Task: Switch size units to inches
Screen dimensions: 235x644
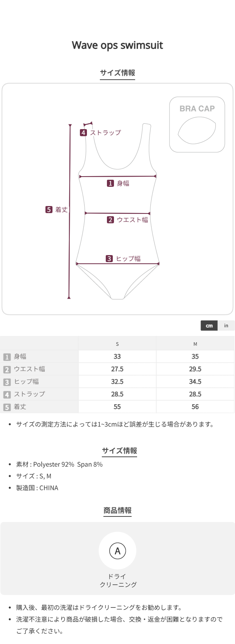Action: click(x=226, y=326)
